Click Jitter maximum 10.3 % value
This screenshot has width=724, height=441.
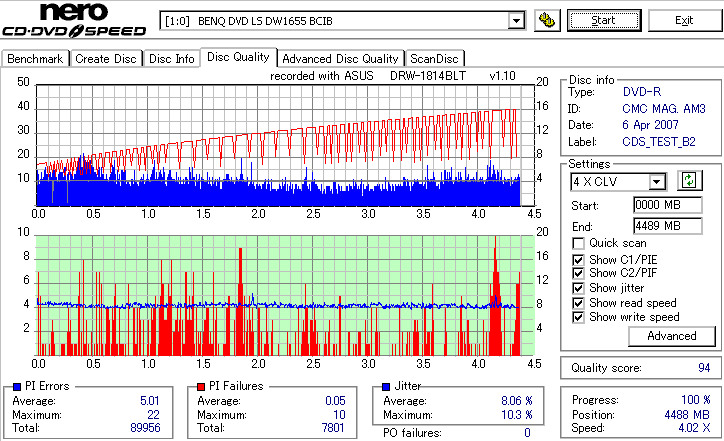(x=517, y=415)
